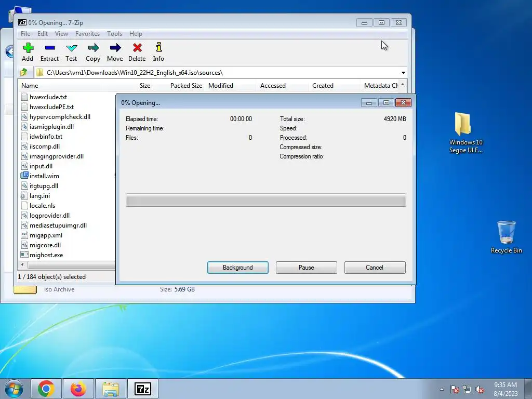Click the Add toolbar icon in 7-Zip
The image size is (532, 399).
pyautogui.click(x=28, y=48)
